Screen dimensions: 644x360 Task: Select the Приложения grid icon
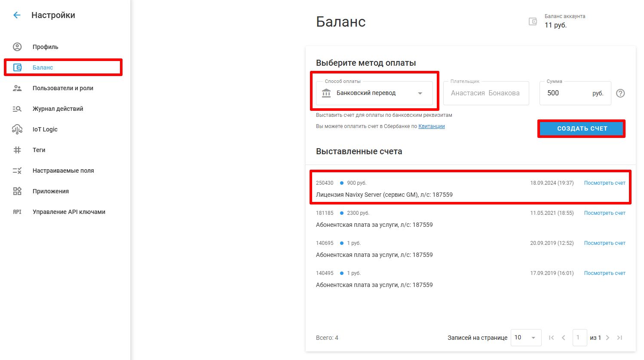(x=17, y=191)
